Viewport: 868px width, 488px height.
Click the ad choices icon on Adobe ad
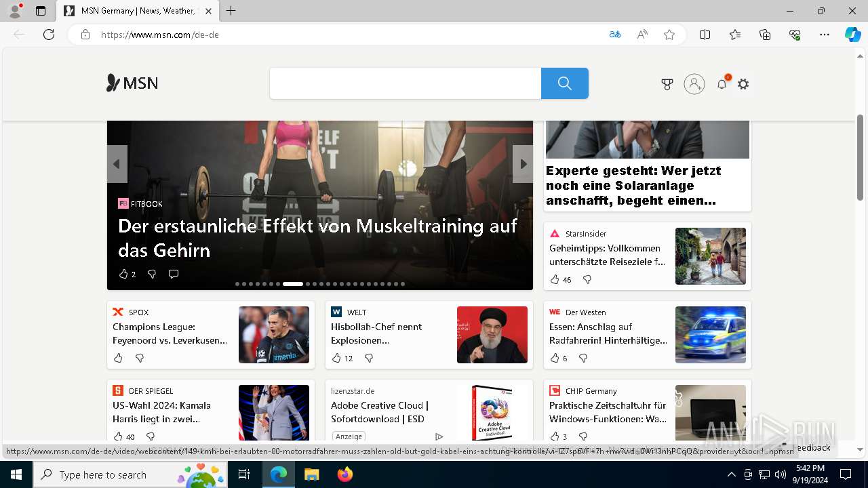click(439, 436)
